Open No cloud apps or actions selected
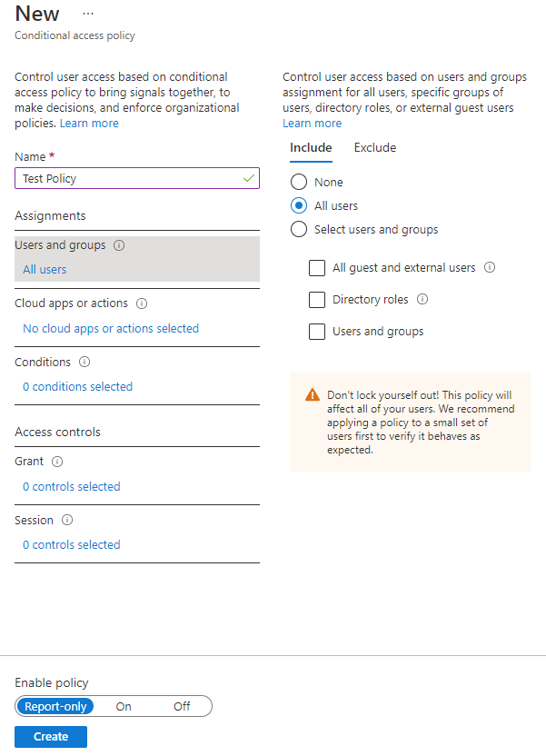This screenshot has height=756, width=546. coord(111,329)
